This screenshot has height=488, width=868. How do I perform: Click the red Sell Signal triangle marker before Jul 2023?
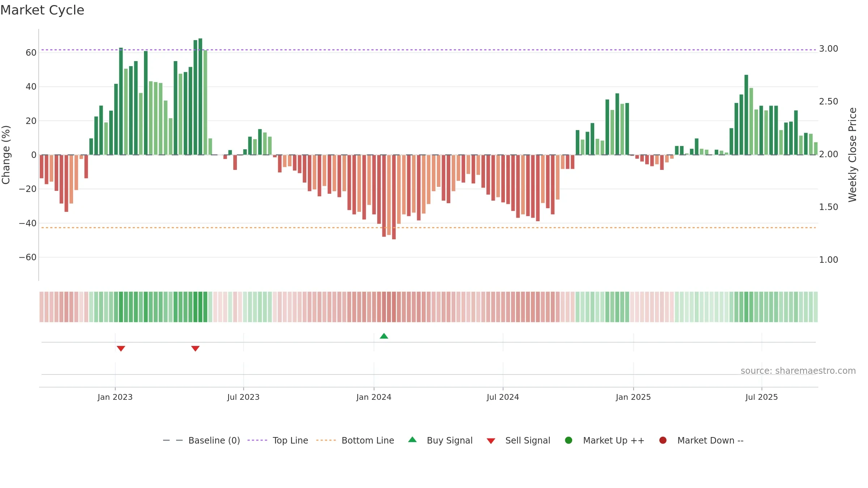click(195, 348)
